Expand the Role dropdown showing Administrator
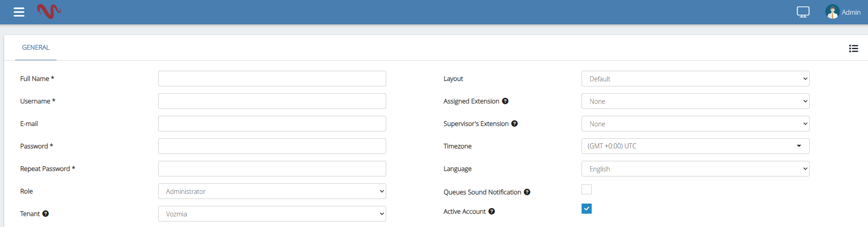 (272, 191)
